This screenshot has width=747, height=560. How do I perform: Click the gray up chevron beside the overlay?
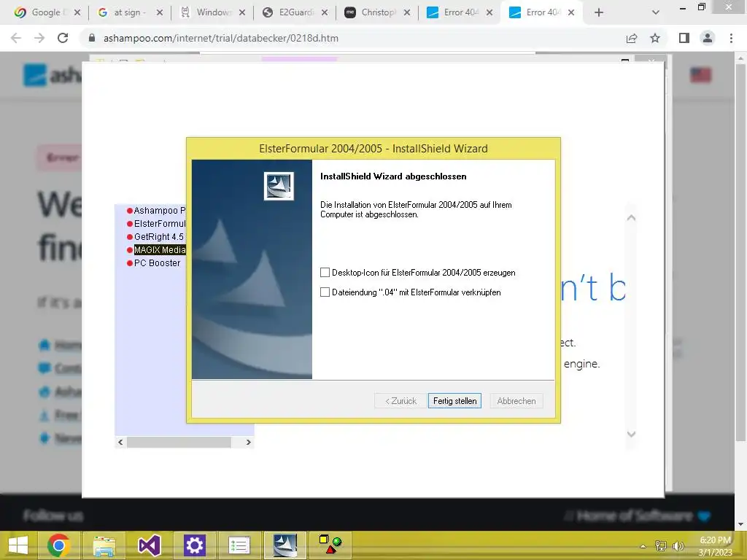(631, 217)
